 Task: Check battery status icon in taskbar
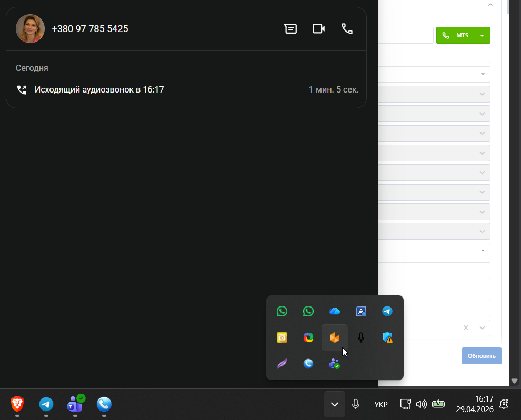(x=438, y=404)
